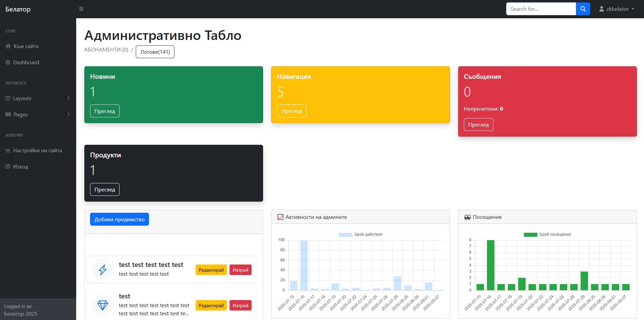
Task: Click into the Search for... field
Action: pos(541,9)
